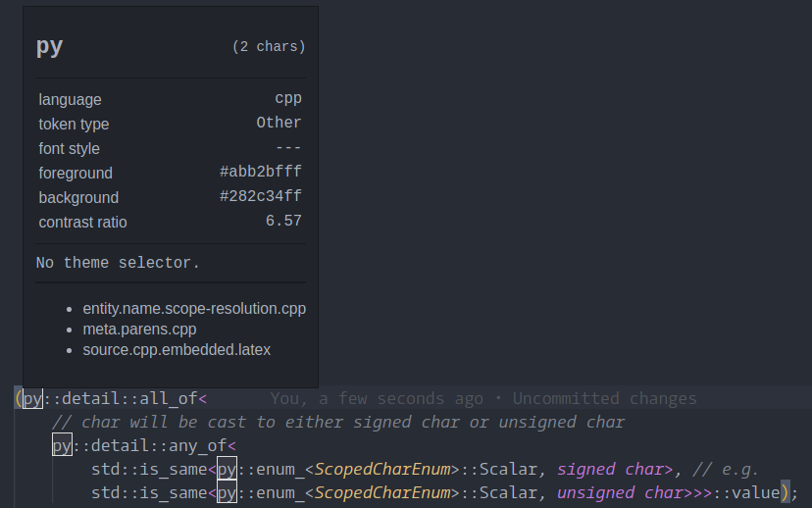
Task: Click scope entry entity.name.scope-resolution.cpp
Action: tap(194, 309)
